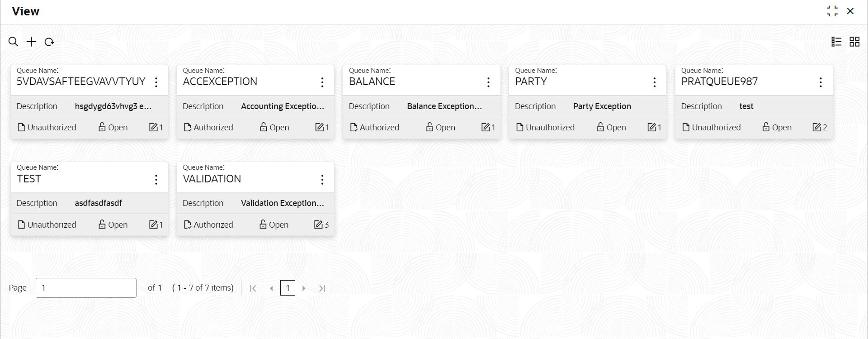This screenshot has width=868, height=339.
Task: Open kebab menu on ACCEXCEPTION card
Action: pos(322,82)
